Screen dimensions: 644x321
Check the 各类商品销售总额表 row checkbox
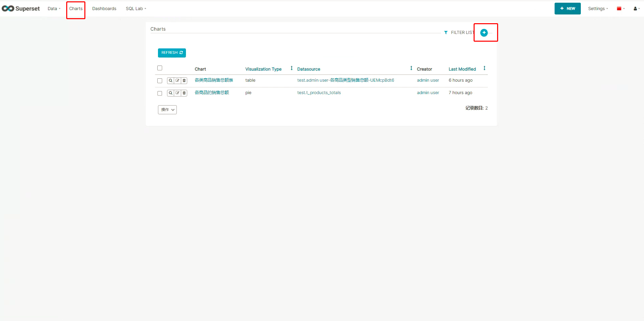pos(160,81)
